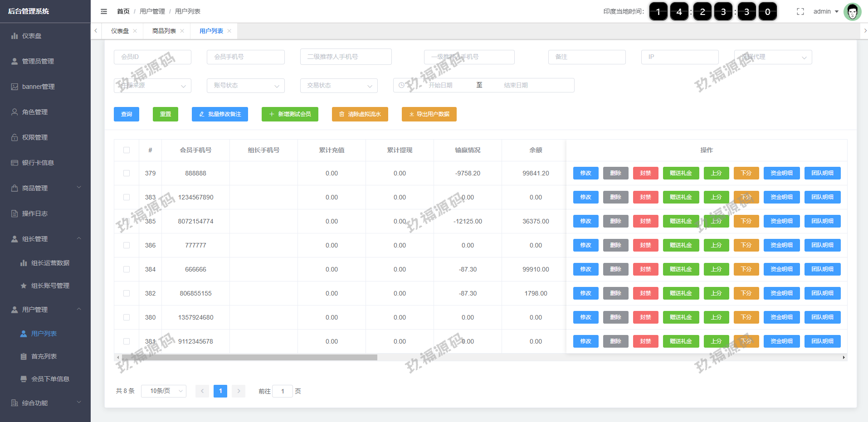
Task: Close the 商品列表 tab with X
Action: pyautogui.click(x=182, y=31)
